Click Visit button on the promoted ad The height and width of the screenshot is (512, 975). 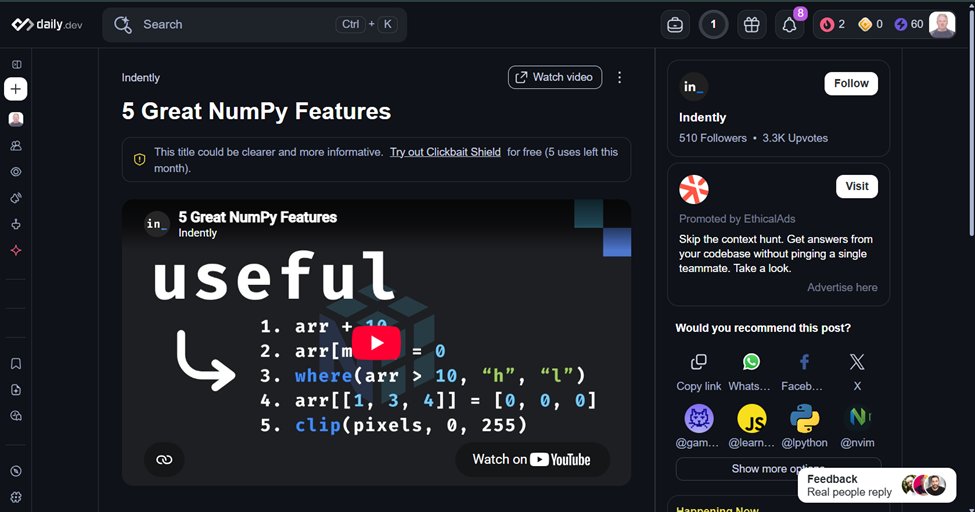tap(857, 186)
